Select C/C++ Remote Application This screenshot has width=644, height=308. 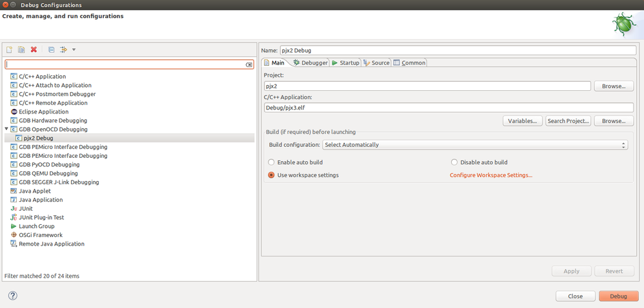point(53,103)
